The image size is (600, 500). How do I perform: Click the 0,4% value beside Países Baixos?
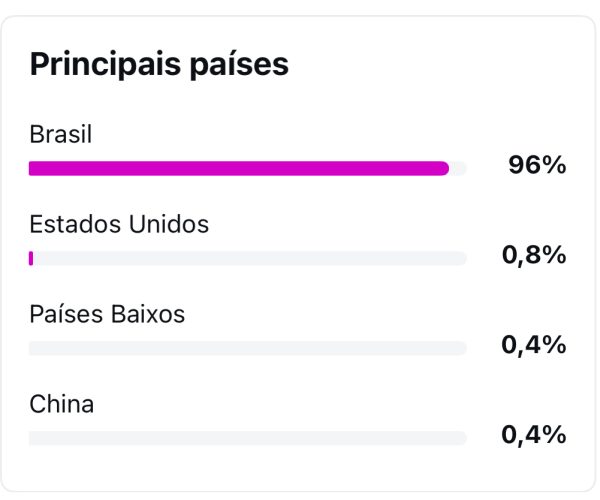(534, 345)
